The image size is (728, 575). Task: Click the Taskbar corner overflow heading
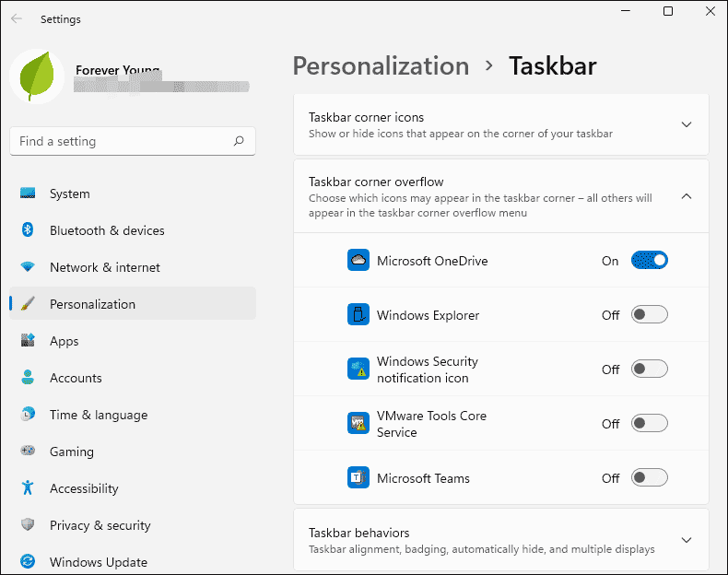point(376,182)
